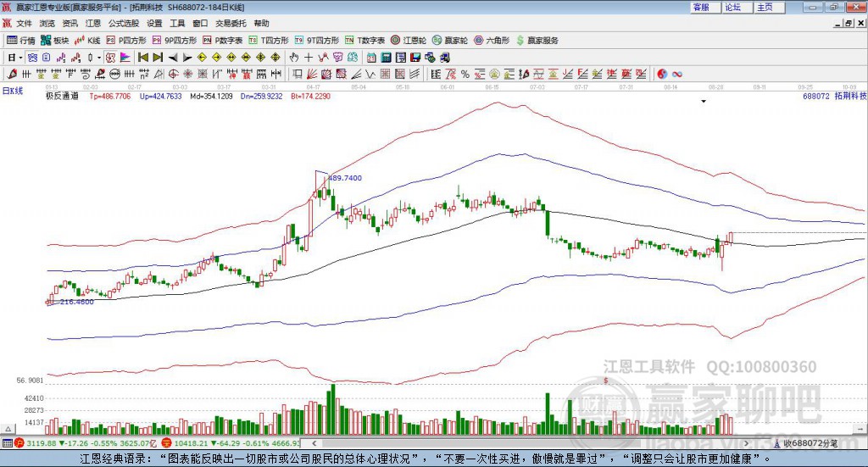
Task: Open the 江恩 menu
Action: click(x=93, y=23)
